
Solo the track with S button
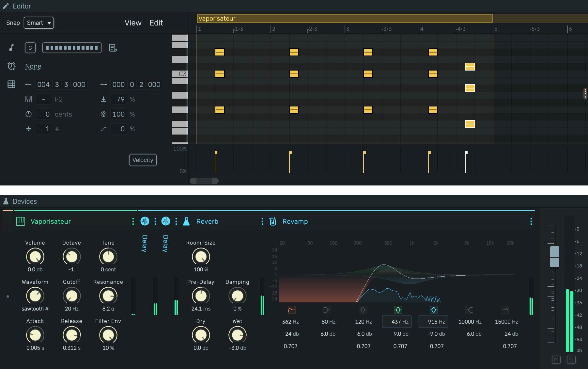pos(571,360)
